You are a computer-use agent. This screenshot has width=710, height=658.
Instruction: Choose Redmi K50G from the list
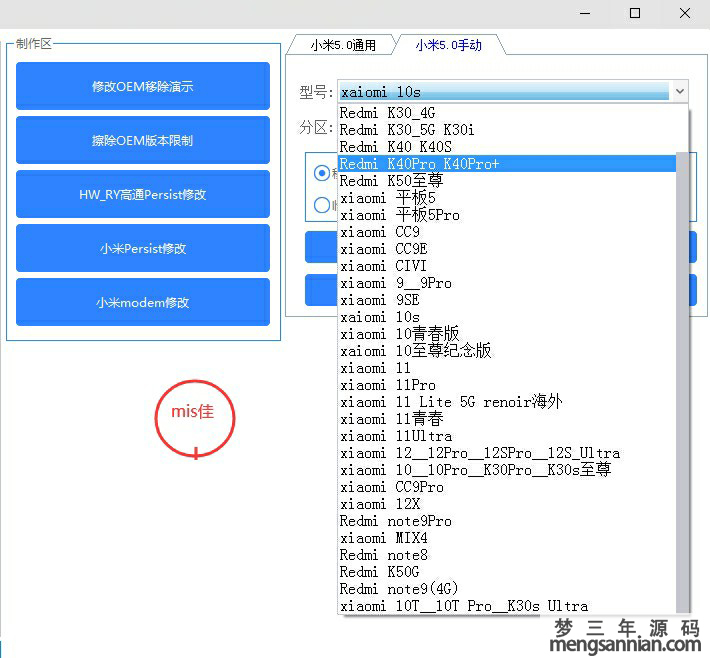(507, 572)
